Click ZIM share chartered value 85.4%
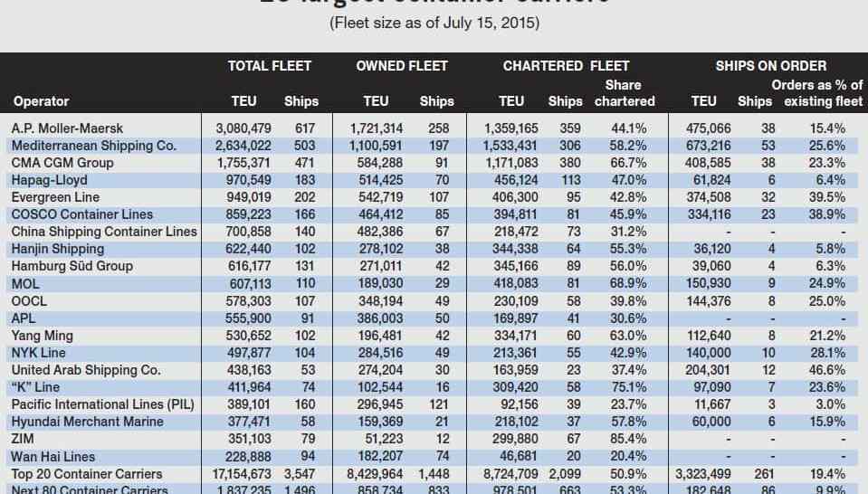Viewport: 868px width, 494px height. point(628,439)
